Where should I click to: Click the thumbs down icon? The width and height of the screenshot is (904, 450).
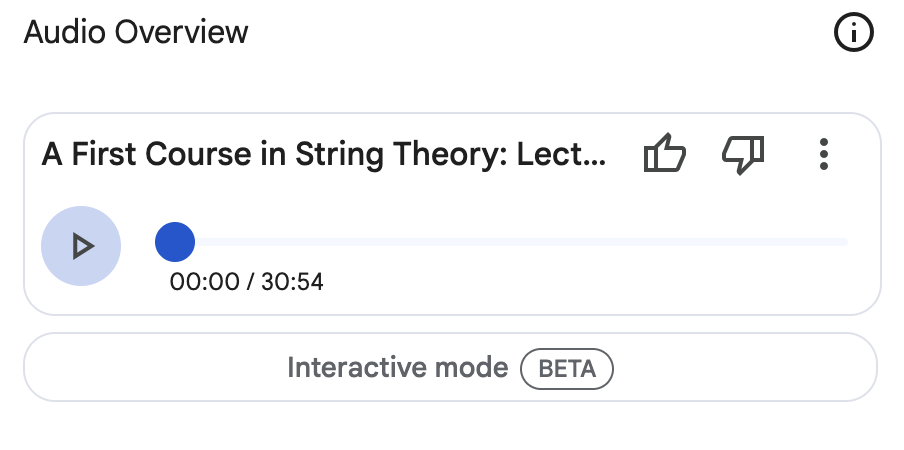[742, 155]
